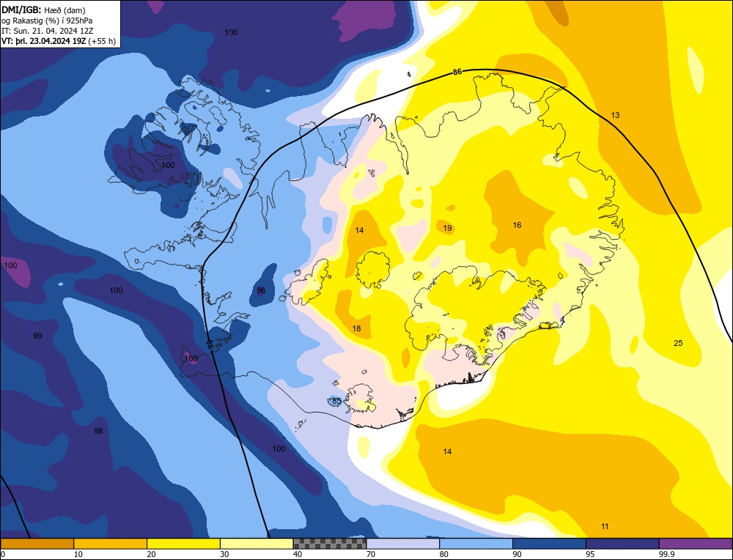Click the humidity value 11 on the map

click(605, 526)
